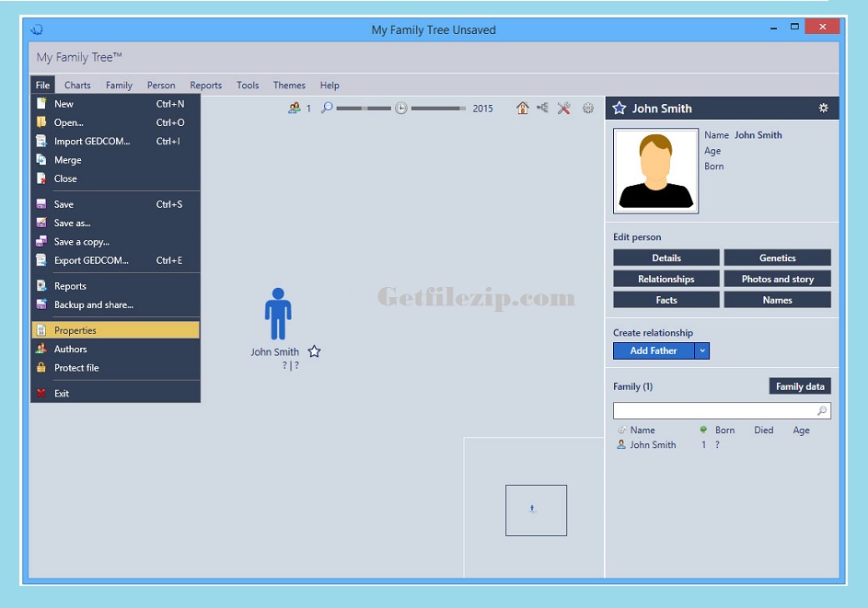
Task: Click the Genetics button
Action: point(777,258)
